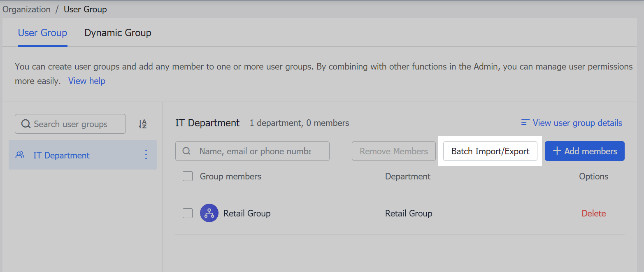Click the magnifier icon in user group search
Screen dimensions: 644x272
[x=26, y=123]
